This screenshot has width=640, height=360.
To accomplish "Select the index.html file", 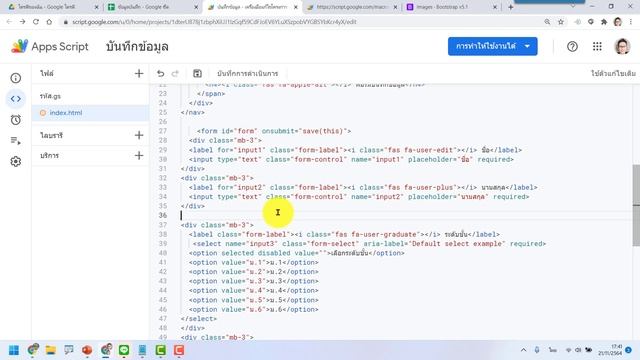I will (91, 113).
